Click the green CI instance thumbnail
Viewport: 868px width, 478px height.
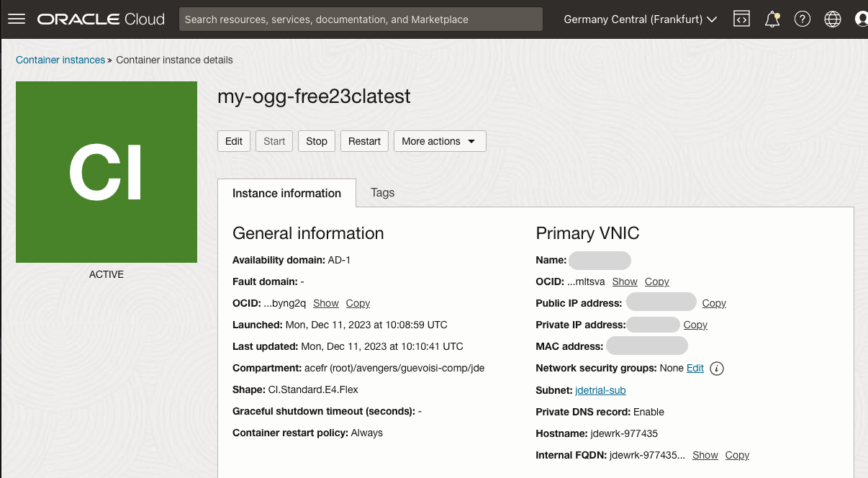click(x=107, y=172)
